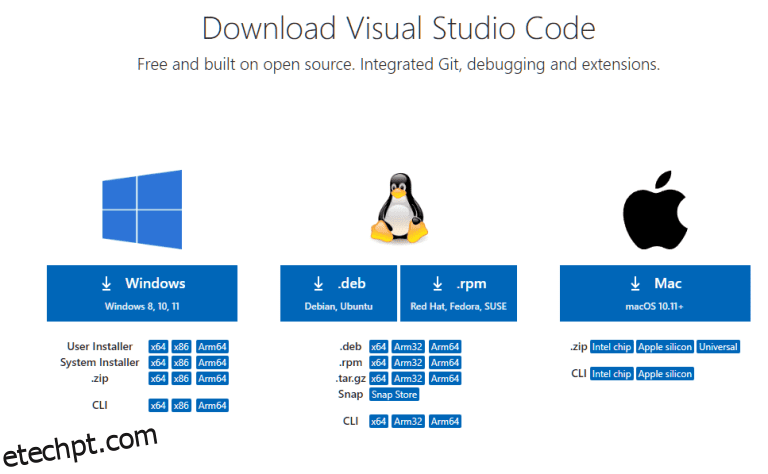The width and height of the screenshot is (768, 474).
Task: Get the Linux CLI Arm64 build
Action: click(x=445, y=422)
